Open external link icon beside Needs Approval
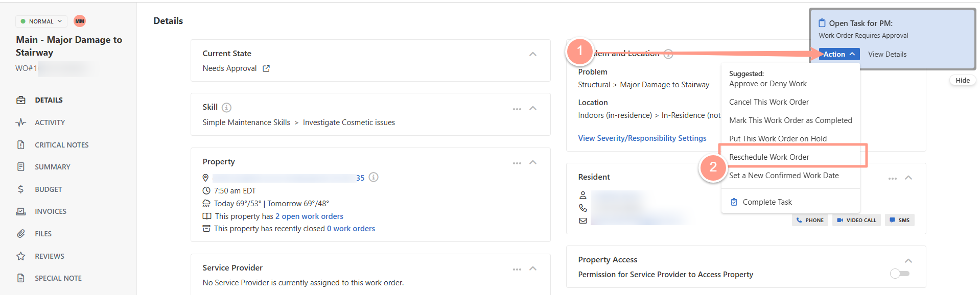Image resolution: width=980 pixels, height=295 pixels. (x=266, y=68)
